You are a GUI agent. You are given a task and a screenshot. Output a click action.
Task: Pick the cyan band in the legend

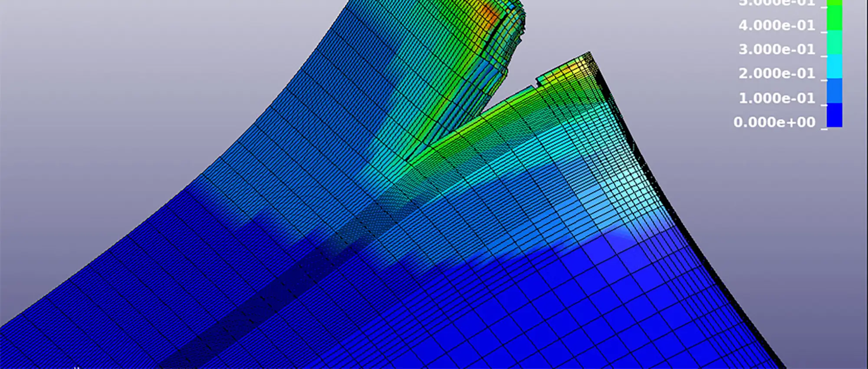coord(834,66)
